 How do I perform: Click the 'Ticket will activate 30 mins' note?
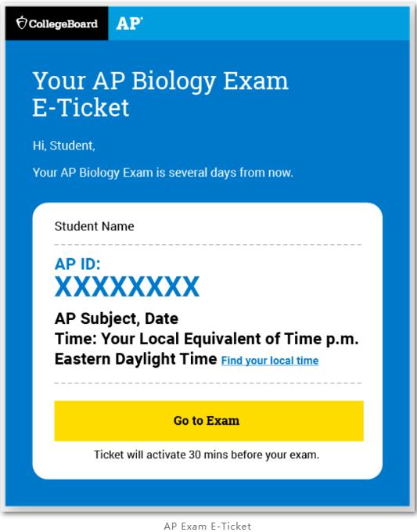coord(207,455)
